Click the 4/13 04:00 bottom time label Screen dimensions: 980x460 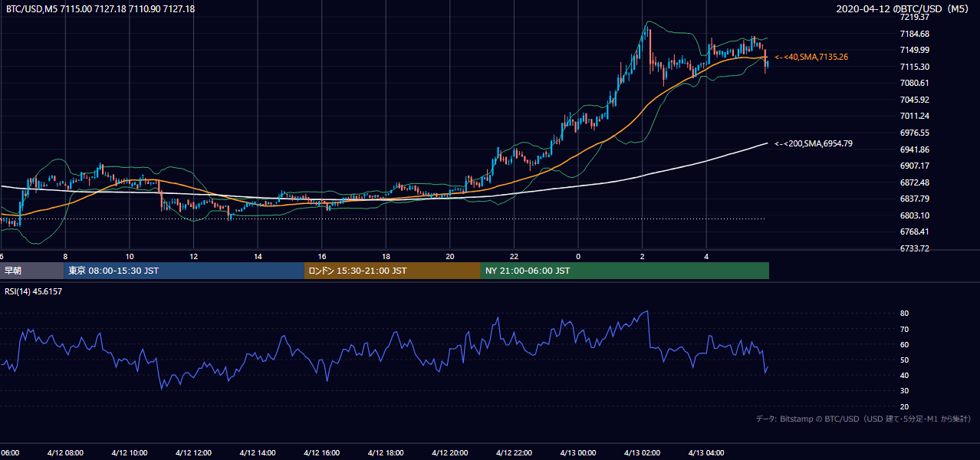tap(705, 453)
